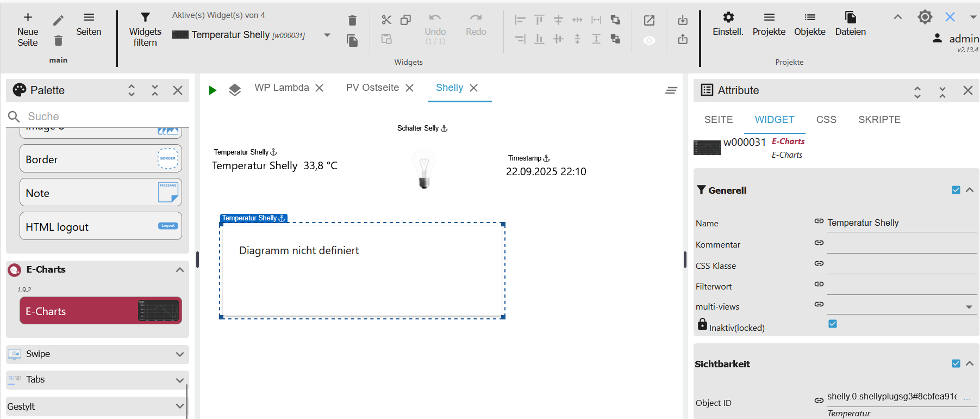
Task: Switch to the WP Lambda tab
Action: click(x=282, y=88)
